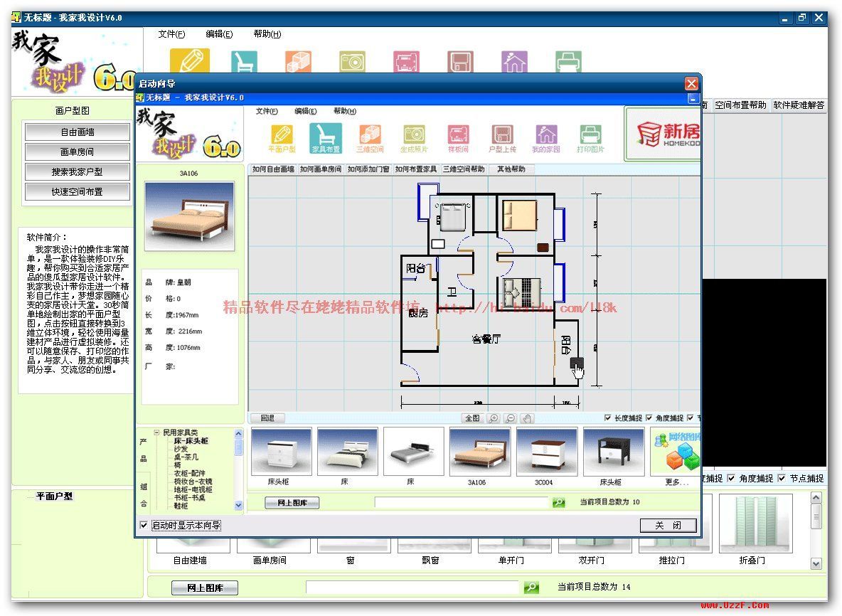Click zoom-in magnifier beside 全图 in wizard
Image resolution: width=842 pixels, height=616 pixels.
493,418
